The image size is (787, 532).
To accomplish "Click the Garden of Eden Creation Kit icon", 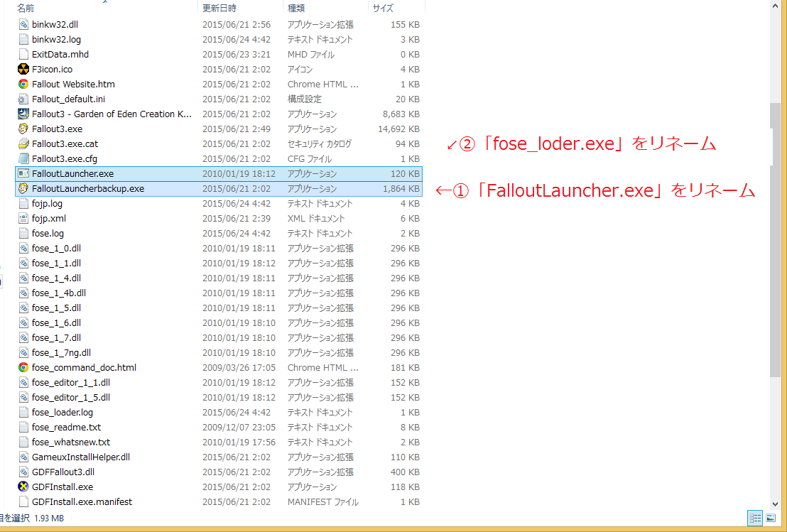I will [x=23, y=114].
